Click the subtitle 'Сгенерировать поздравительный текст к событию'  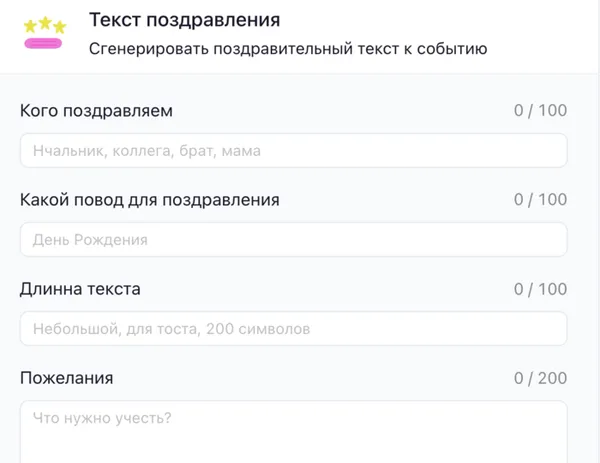click(x=288, y=47)
